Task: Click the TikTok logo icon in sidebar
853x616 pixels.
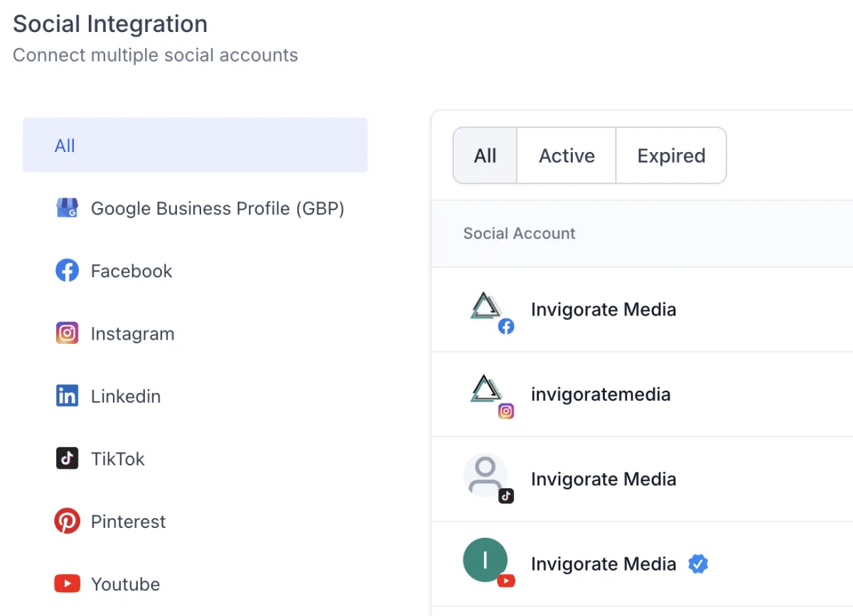Action: (x=67, y=458)
